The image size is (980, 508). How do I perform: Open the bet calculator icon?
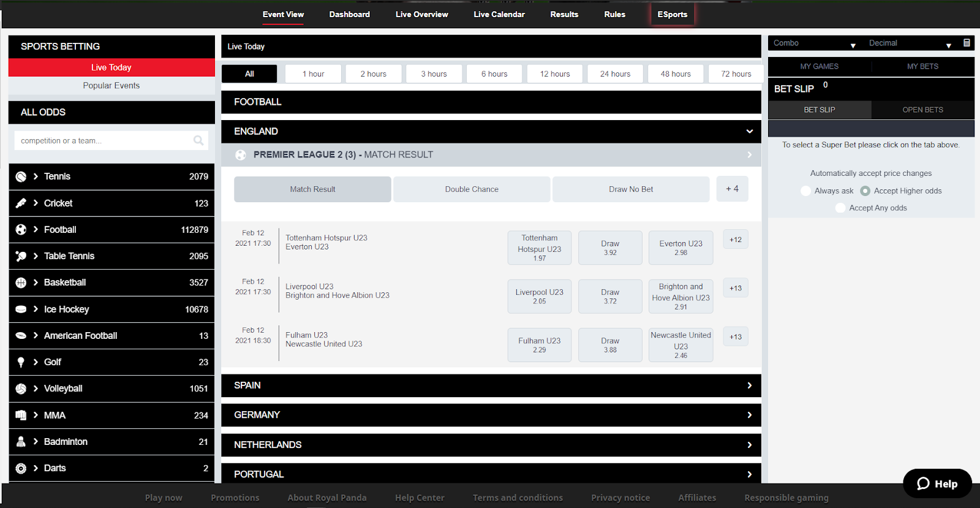pos(967,43)
